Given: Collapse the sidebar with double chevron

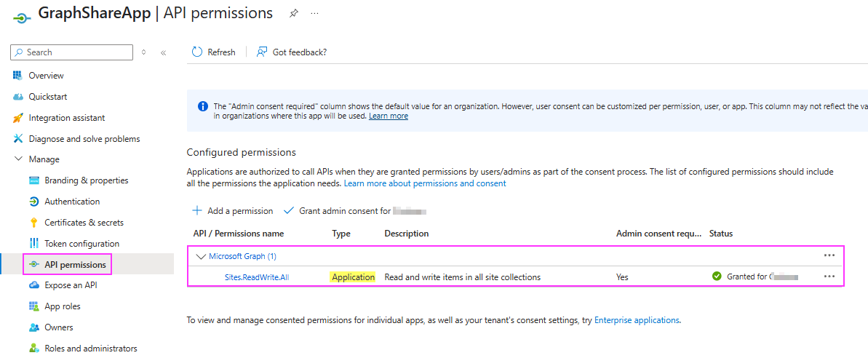Looking at the screenshot, I should coord(163,52).
